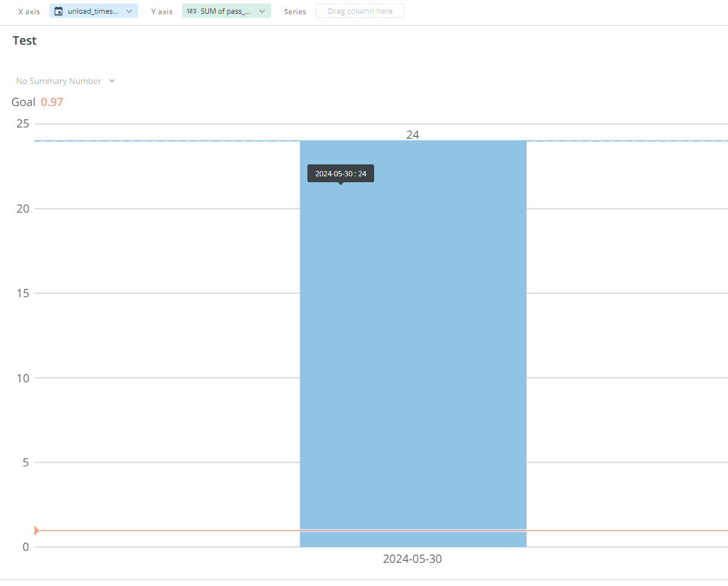The image size is (728, 586).
Task: Click the unload_times column pill text
Action: click(x=93, y=11)
